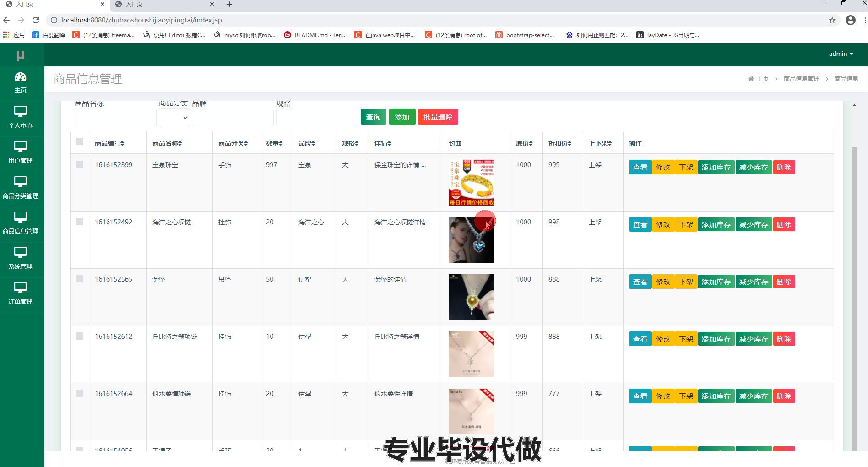
Task: Sort table by 数量 column
Action: pos(274,143)
